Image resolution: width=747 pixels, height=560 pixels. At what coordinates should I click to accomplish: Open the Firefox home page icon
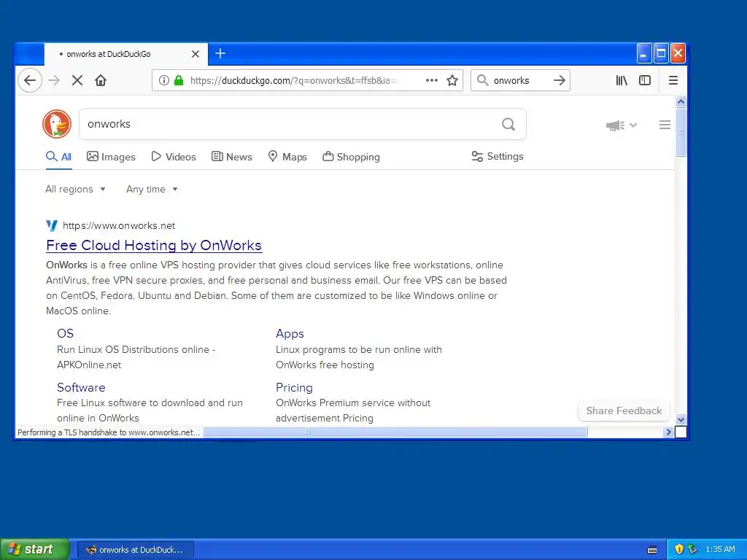click(x=101, y=80)
